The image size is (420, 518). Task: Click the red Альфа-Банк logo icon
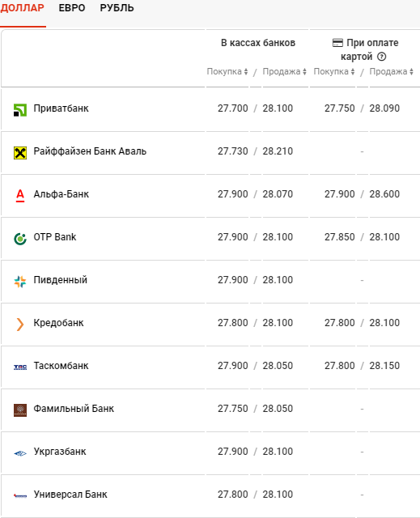20,196
